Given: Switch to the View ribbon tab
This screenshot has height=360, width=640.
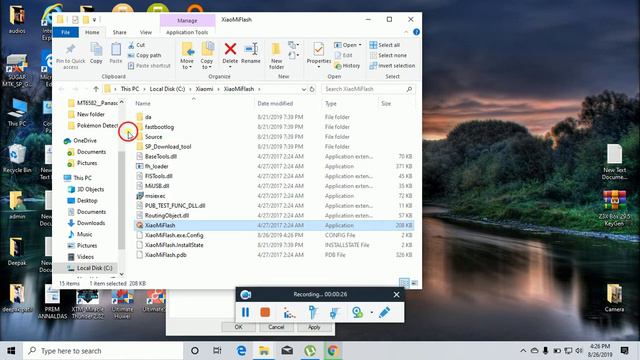Looking at the screenshot, I should [146, 32].
